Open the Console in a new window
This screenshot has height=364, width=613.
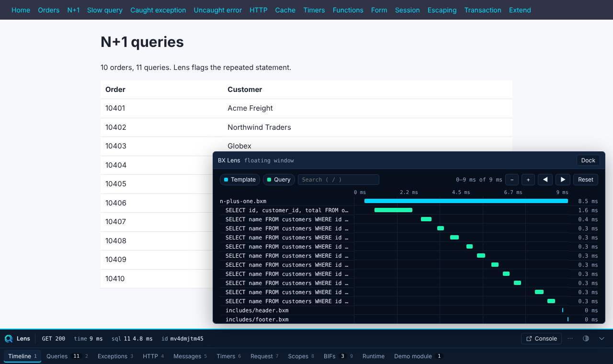coord(541,339)
